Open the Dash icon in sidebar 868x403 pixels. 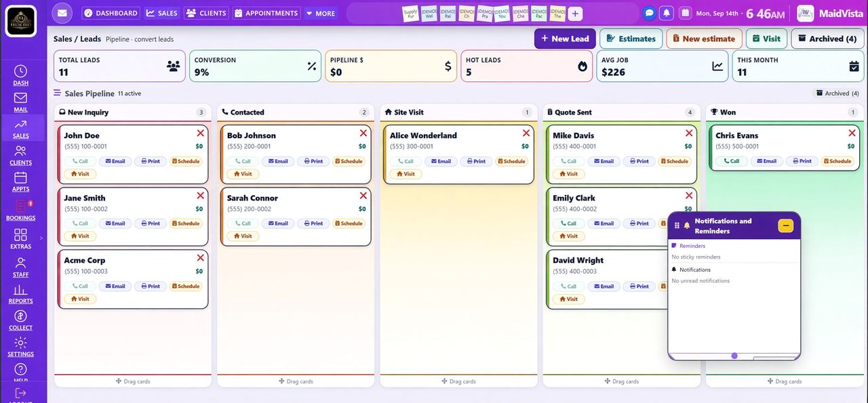[20, 71]
